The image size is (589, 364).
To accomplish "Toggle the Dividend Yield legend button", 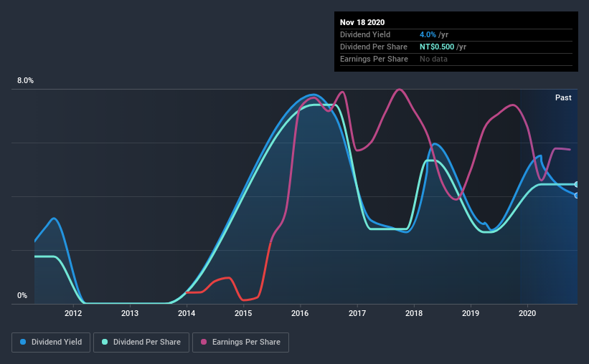I will coord(51,343).
